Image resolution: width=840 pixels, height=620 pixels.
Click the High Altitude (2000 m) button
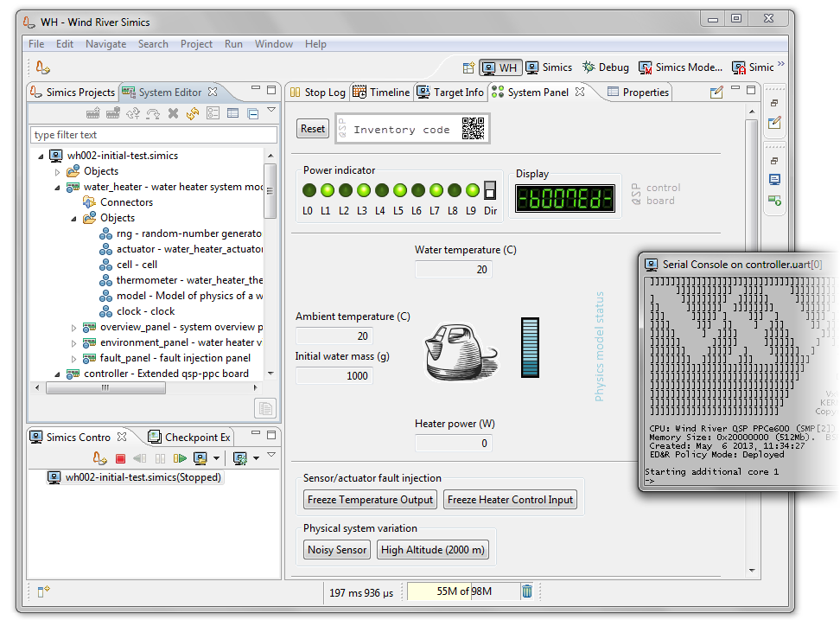(x=433, y=550)
